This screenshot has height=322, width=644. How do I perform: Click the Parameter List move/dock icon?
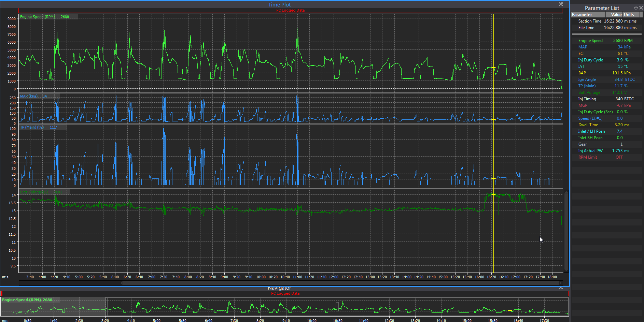point(636,8)
